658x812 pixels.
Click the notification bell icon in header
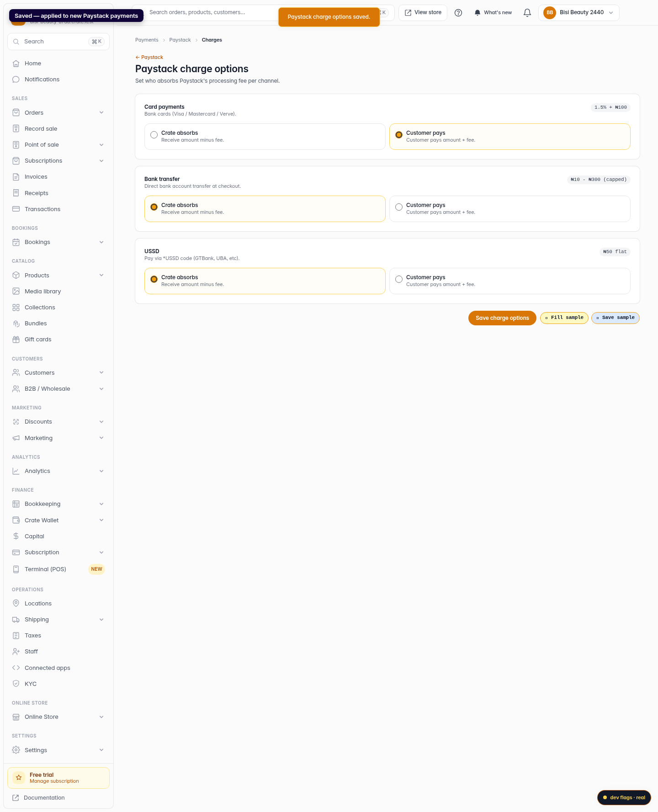pos(527,13)
